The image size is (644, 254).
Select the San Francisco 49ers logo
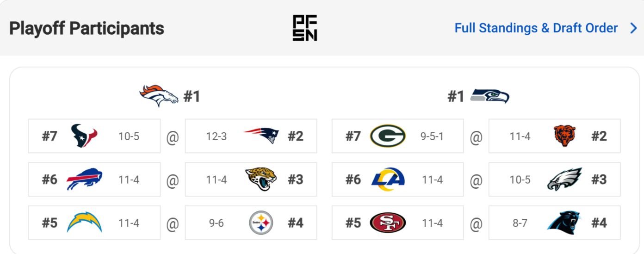click(x=388, y=223)
